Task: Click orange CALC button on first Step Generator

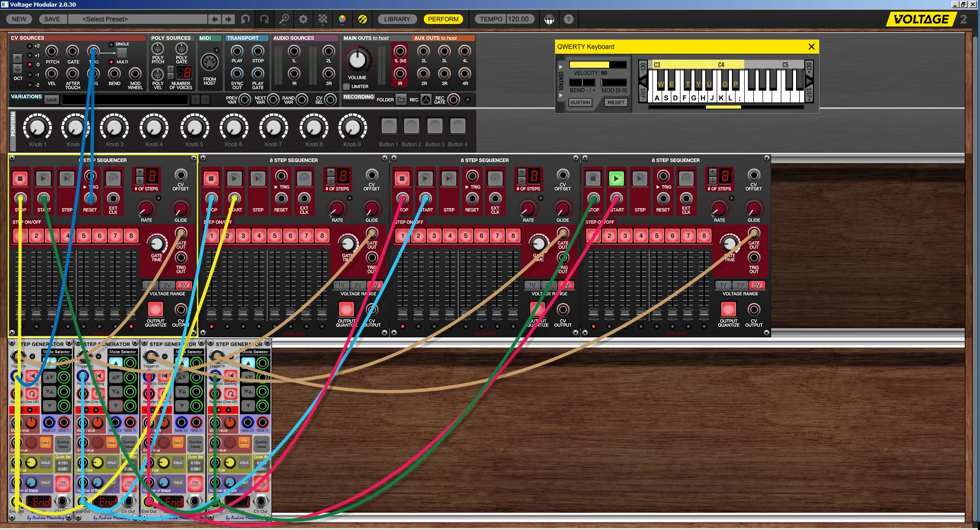Action: pos(45,442)
